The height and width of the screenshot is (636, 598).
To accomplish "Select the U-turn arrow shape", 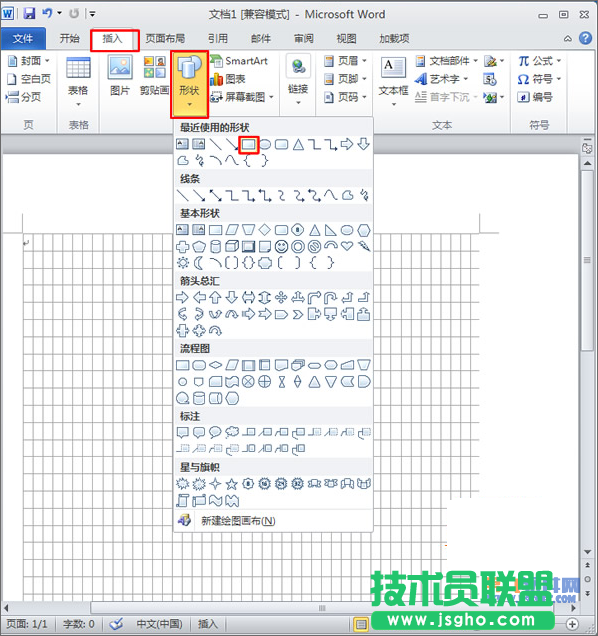I will [x=331, y=297].
